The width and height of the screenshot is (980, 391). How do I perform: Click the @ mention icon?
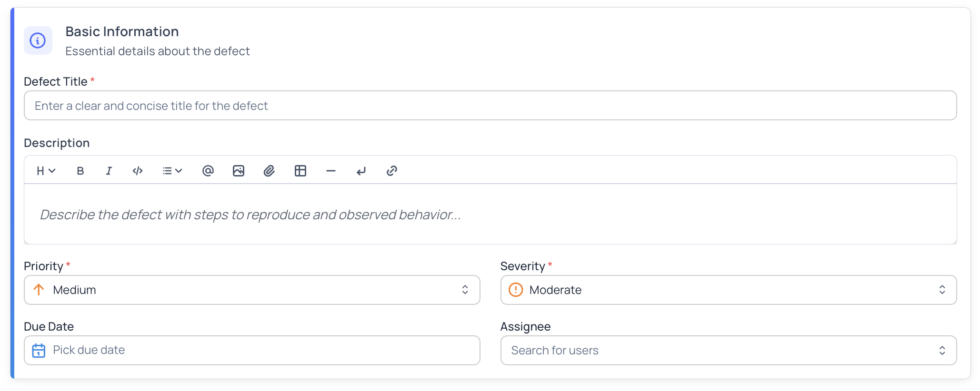(x=208, y=171)
